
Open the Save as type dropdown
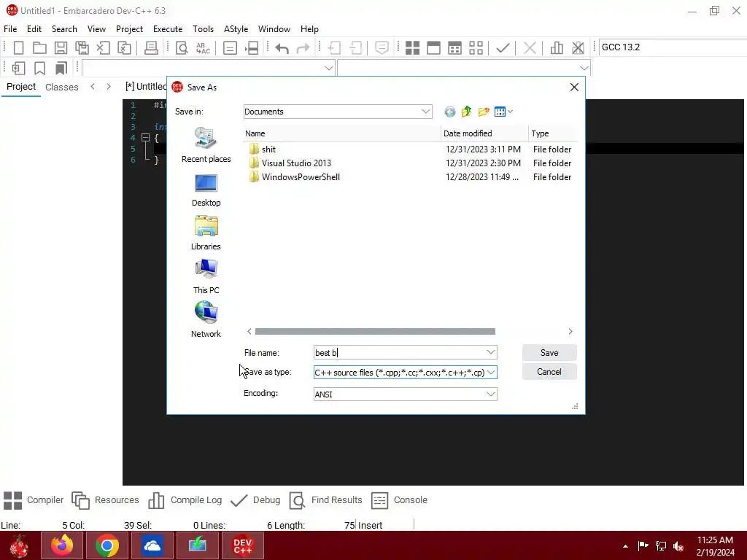point(491,373)
